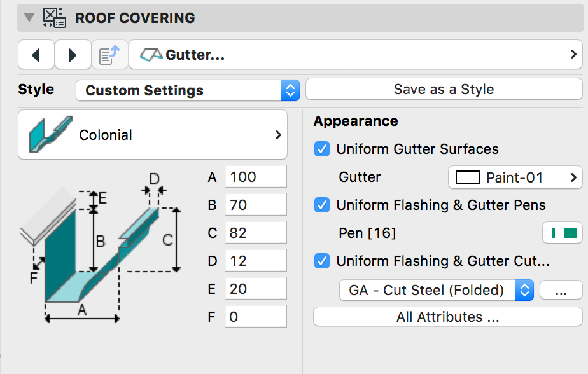This screenshot has width=588, height=374.
Task: Click the dimension C value field
Action: [x=255, y=233]
